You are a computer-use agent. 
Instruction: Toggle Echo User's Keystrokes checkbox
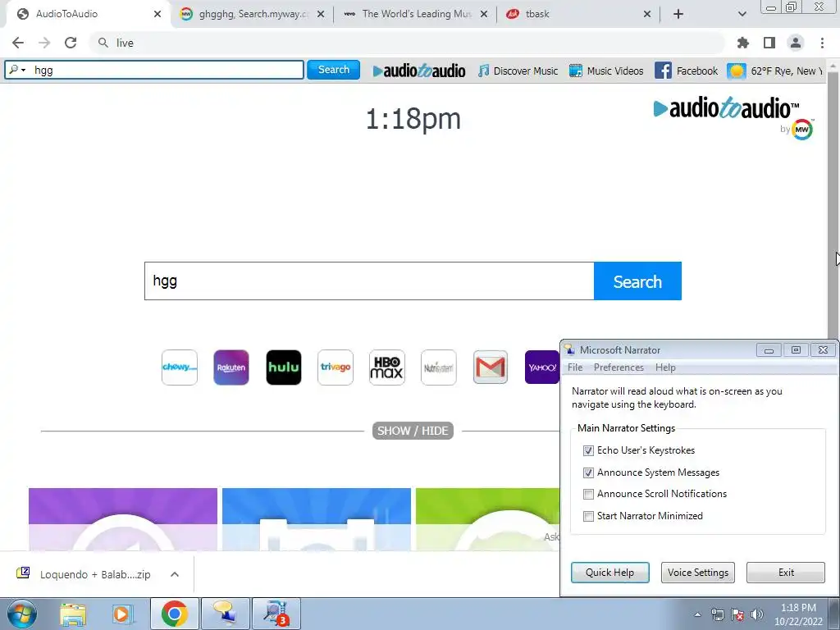tap(588, 450)
